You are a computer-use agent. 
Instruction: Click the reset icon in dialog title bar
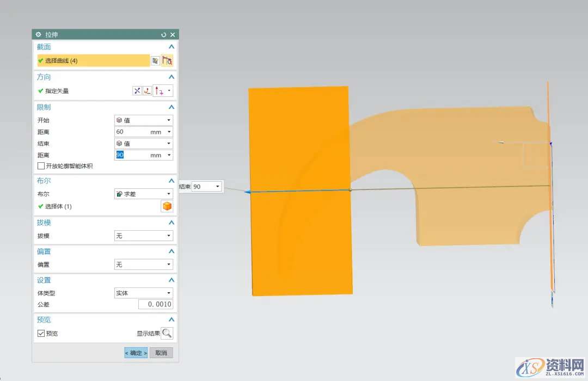pyautogui.click(x=164, y=34)
